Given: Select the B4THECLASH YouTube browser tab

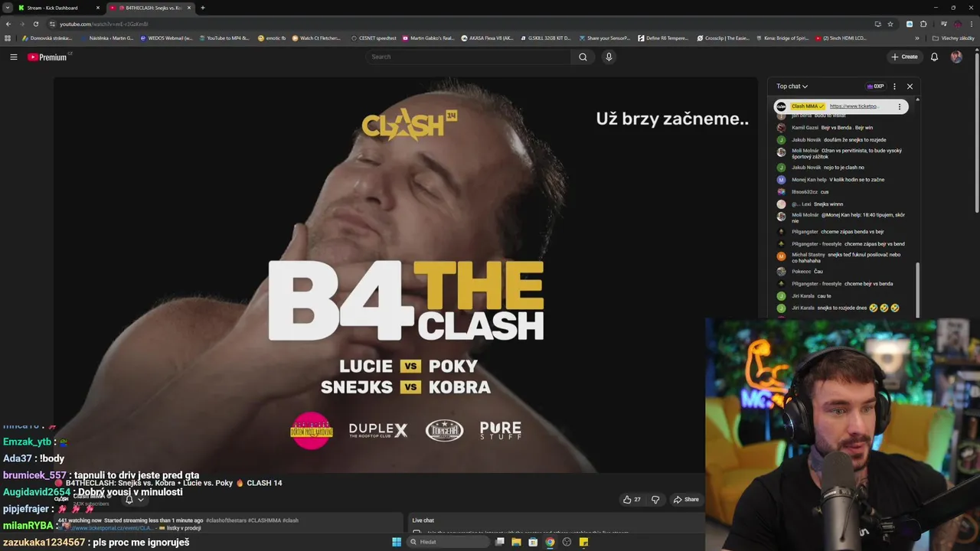Looking at the screenshot, I should (x=150, y=8).
